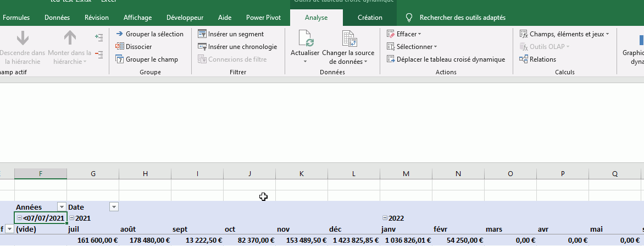
Task: Expand the Effacer dropdown menu
Action: (x=419, y=34)
